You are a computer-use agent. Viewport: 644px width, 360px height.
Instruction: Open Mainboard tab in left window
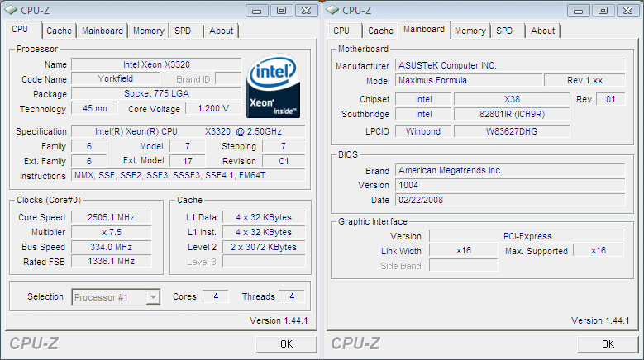tap(103, 31)
